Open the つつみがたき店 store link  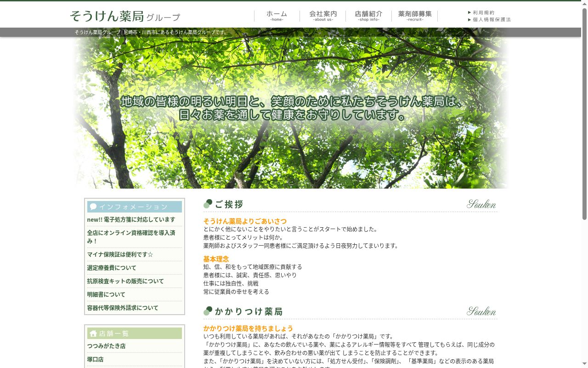[107, 346]
